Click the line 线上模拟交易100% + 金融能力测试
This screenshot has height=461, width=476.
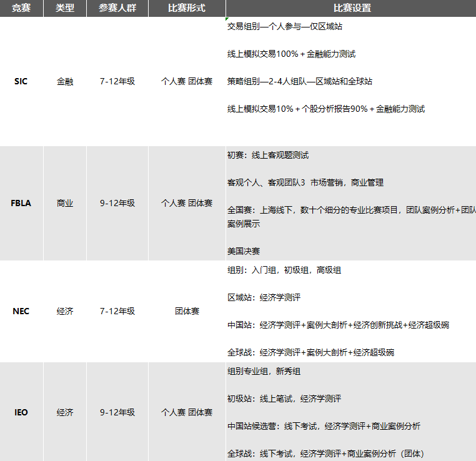pyautogui.click(x=292, y=54)
